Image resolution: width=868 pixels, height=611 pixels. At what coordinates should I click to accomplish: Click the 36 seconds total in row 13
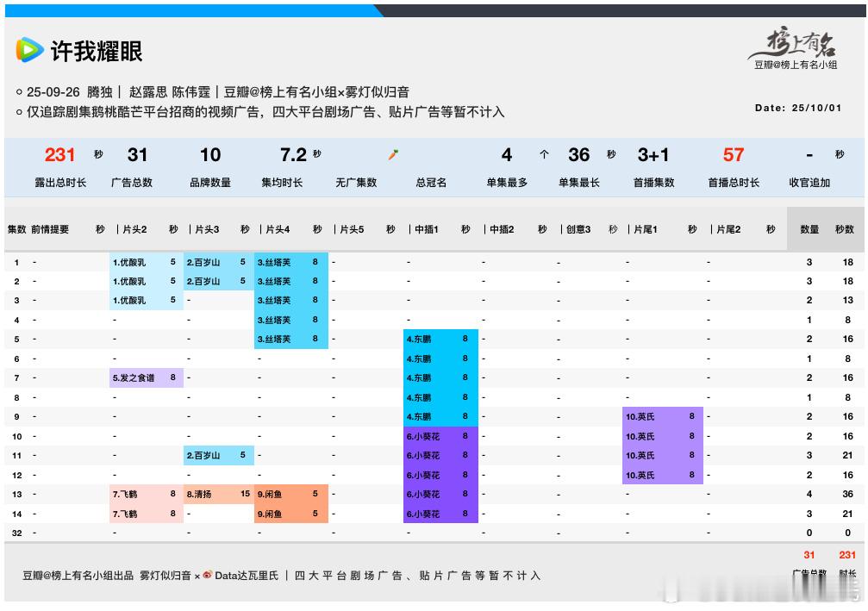[847, 494]
